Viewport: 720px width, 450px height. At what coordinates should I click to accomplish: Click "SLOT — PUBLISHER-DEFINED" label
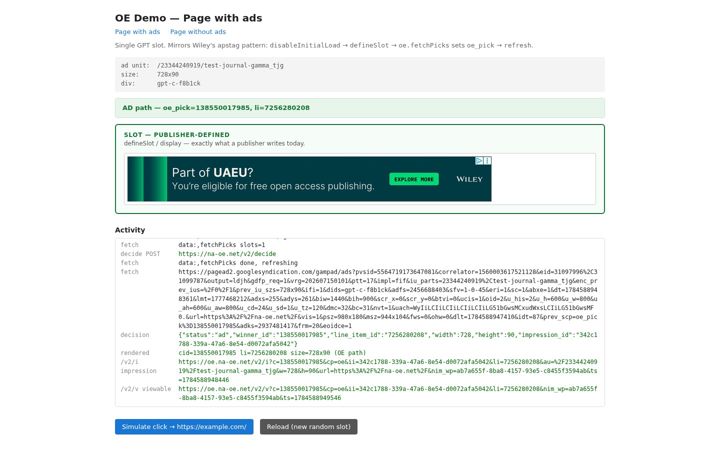[x=177, y=135]
